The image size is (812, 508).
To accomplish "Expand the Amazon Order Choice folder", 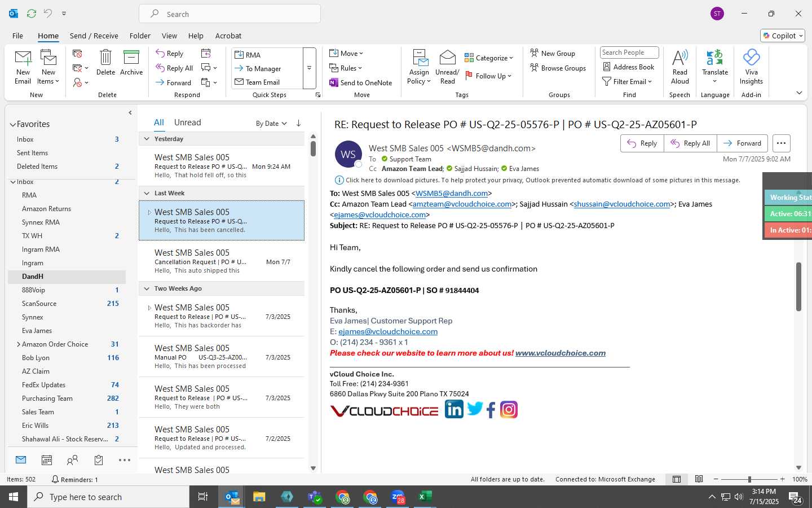I will (x=18, y=344).
